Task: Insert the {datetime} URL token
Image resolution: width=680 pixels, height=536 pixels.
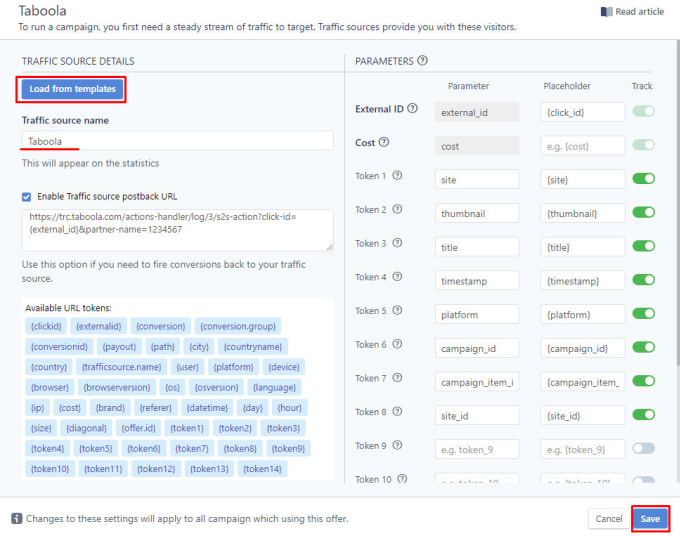Action: (207, 408)
